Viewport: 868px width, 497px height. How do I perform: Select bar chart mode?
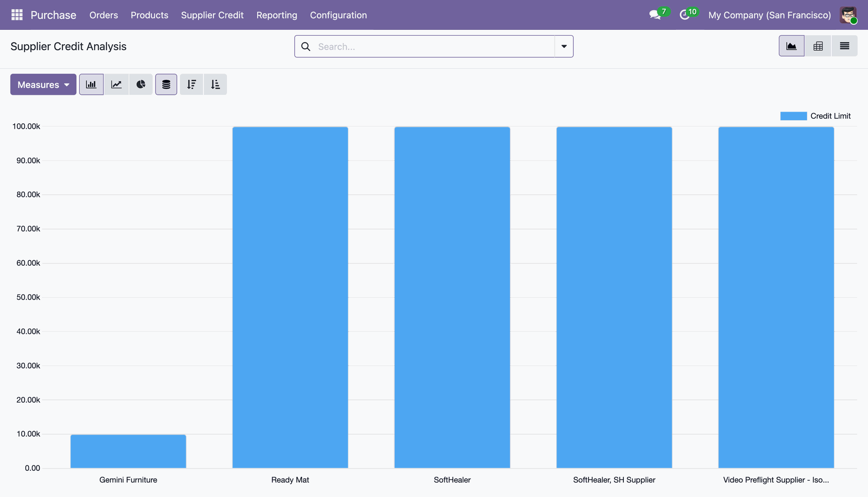click(x=91, y=84)
